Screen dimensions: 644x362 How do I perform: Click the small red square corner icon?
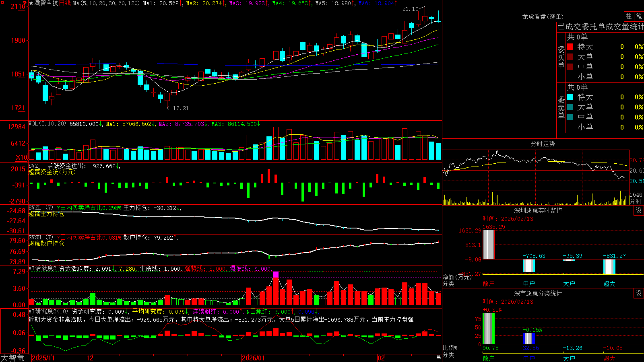pos(3,2)
